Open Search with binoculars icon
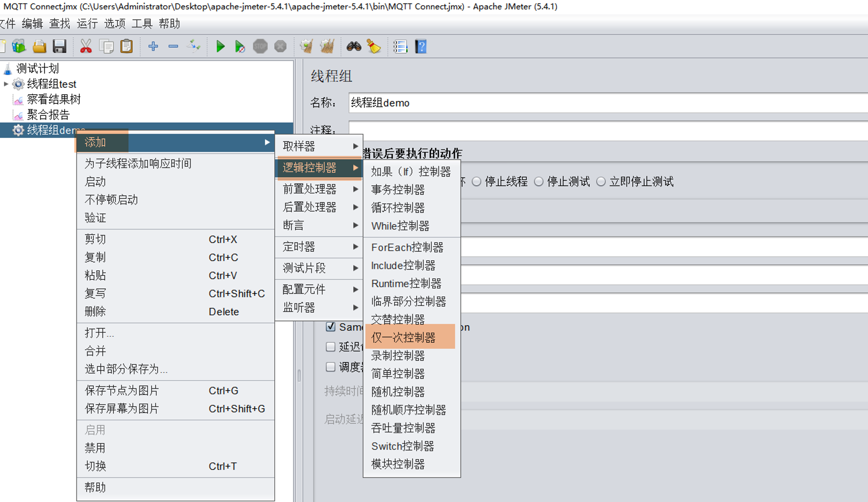This screenshot has width=868, height=502. click(x=354, y=46)
